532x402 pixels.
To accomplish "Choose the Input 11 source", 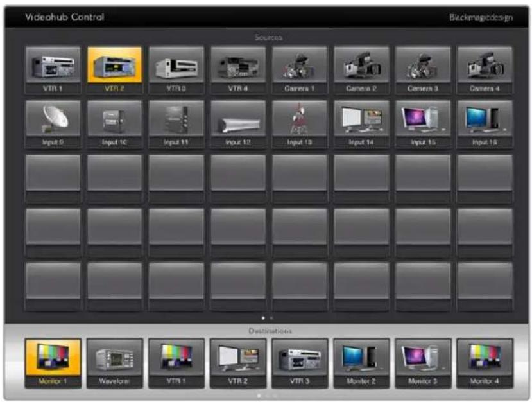I will point(176,124).
